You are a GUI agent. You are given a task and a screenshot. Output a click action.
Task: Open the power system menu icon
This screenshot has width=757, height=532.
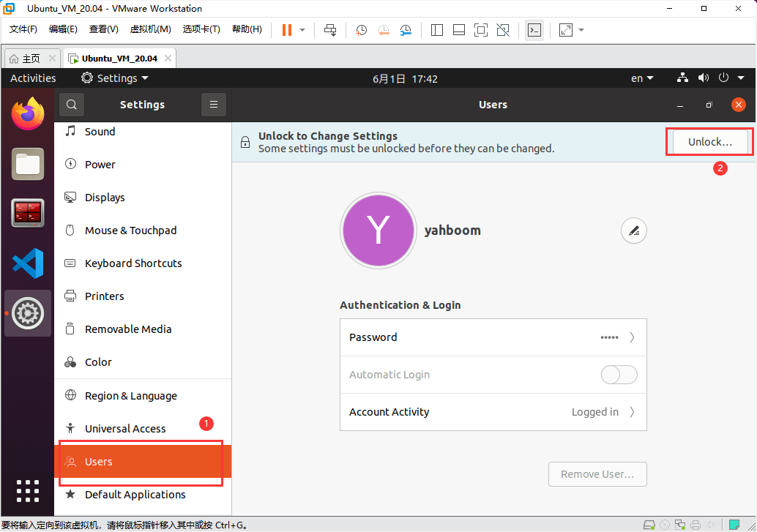pos(723,78)
